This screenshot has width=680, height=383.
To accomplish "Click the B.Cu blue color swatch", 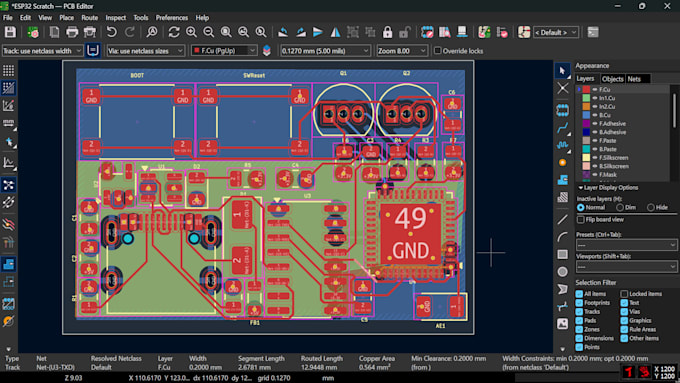I will [x=586, y=115].
